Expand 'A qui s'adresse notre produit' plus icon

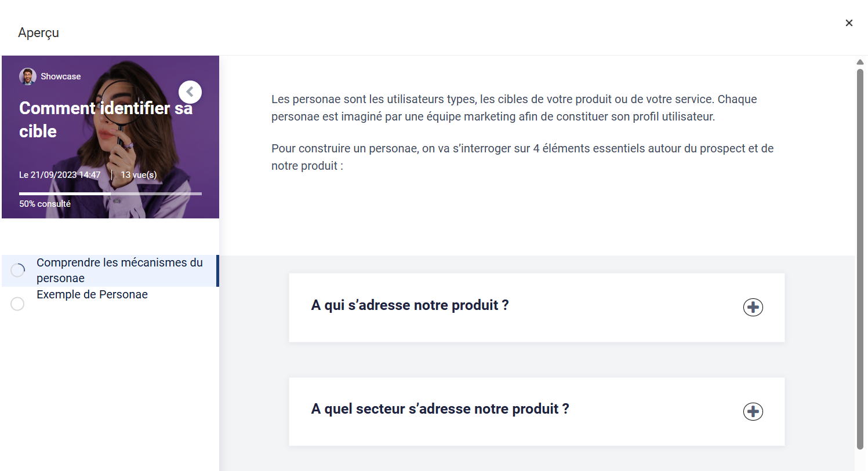coord(753,307)
